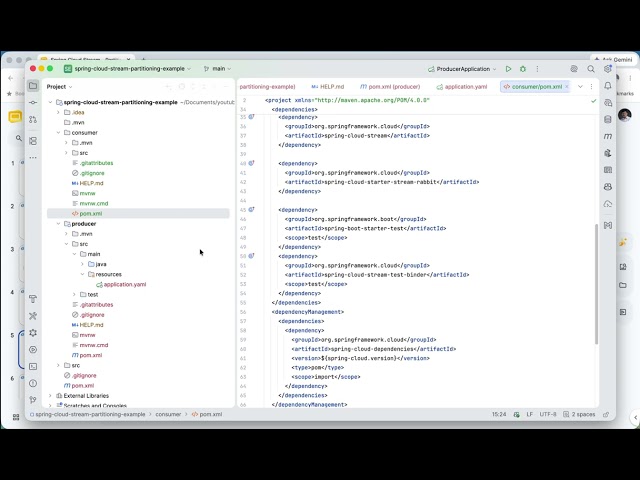This screenshot has height=480, width=640.
Task: Open IDE settings gear icon
Action: point(608,69)
